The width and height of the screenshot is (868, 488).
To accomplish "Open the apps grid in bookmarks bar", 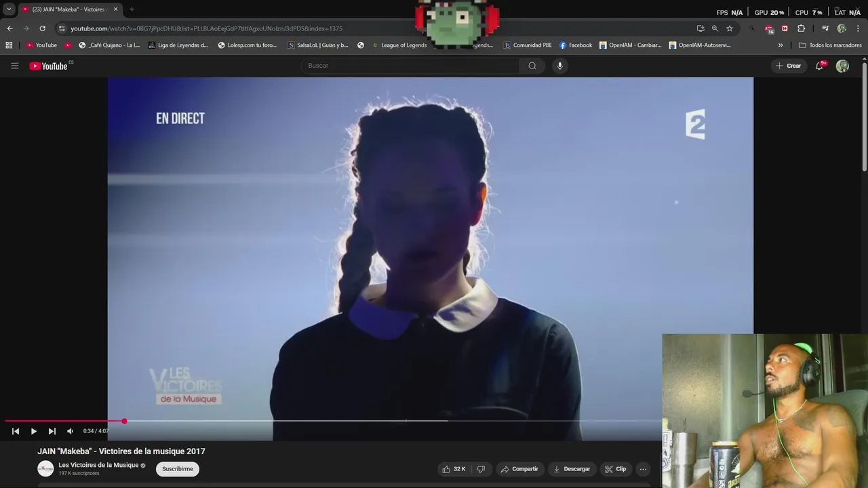I will [x=9, y=45].
